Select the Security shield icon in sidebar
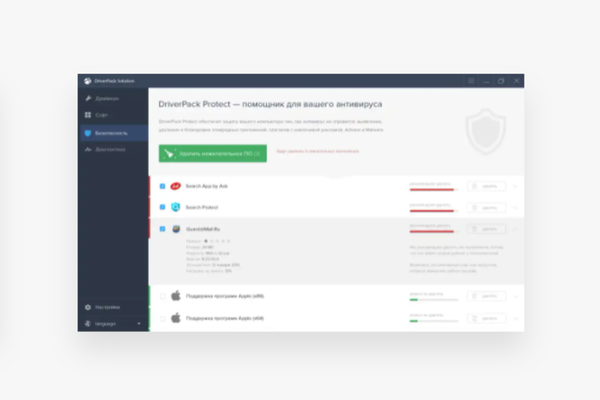This screenshot has height=400, width=600. (88, 132)
